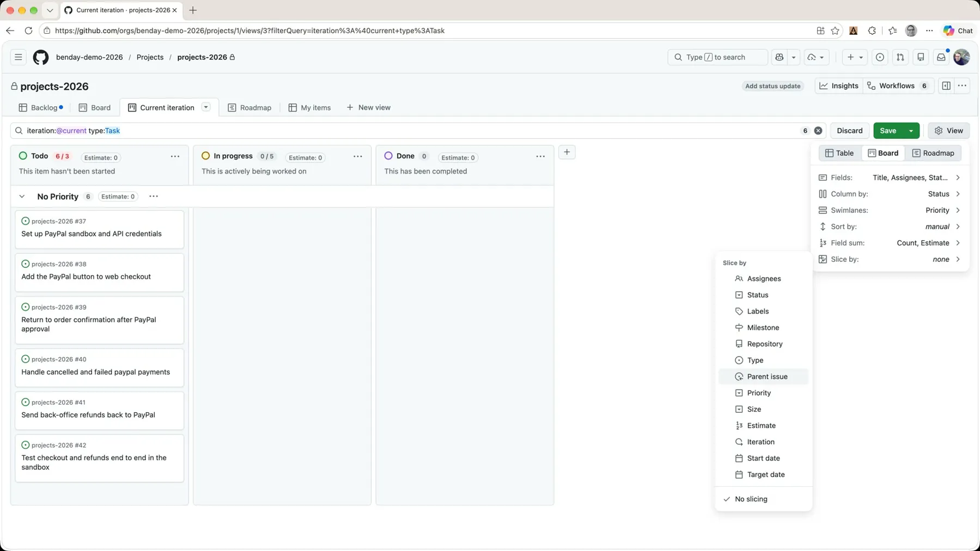Open In progress column options menu
The image size is (980, 551).
coord(357,156)
